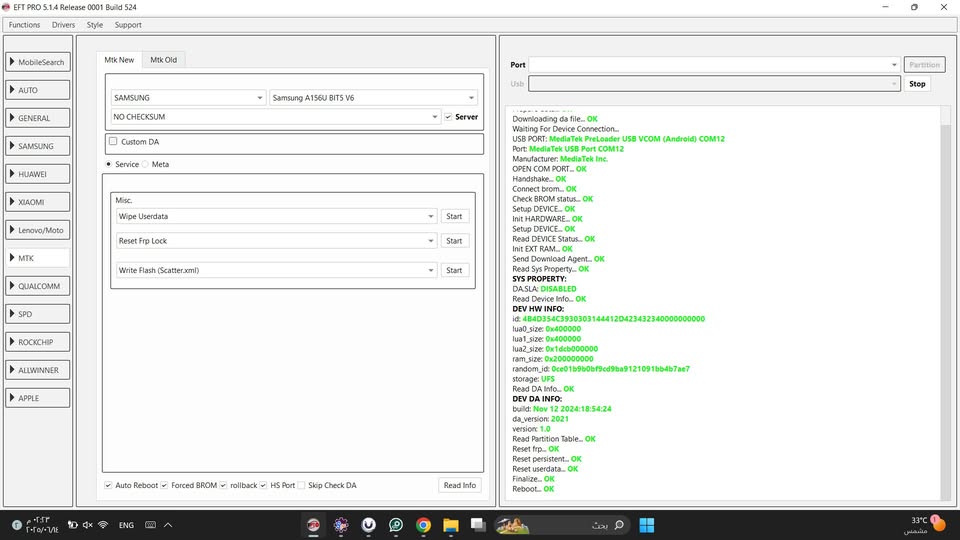Open the GENERAL sidebar section
The image size is (960, 540).
38,118
